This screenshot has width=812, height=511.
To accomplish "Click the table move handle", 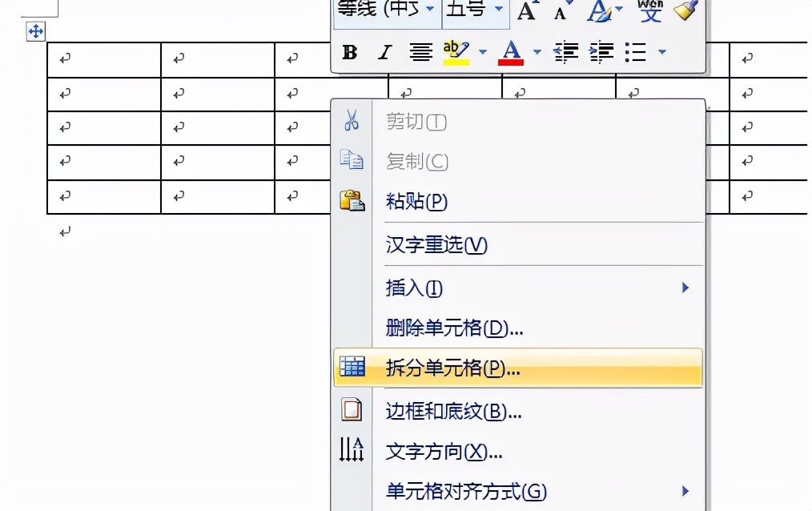I will coord(36,31).
